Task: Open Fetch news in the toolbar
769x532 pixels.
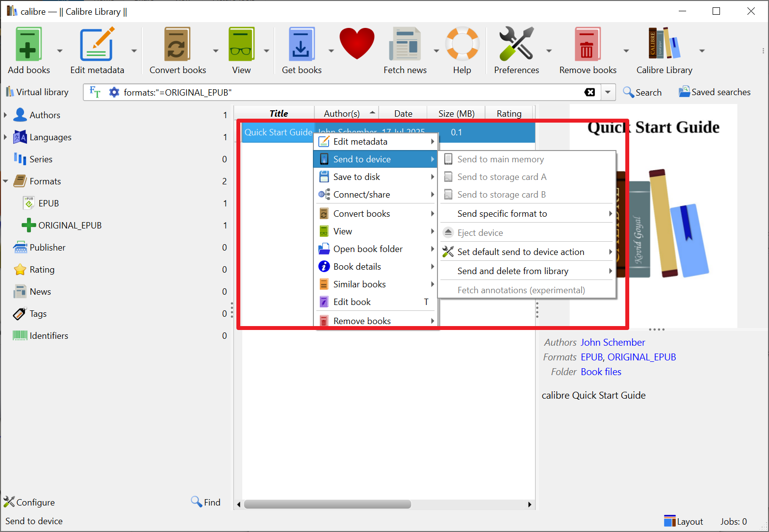Action: click(405, 45)
